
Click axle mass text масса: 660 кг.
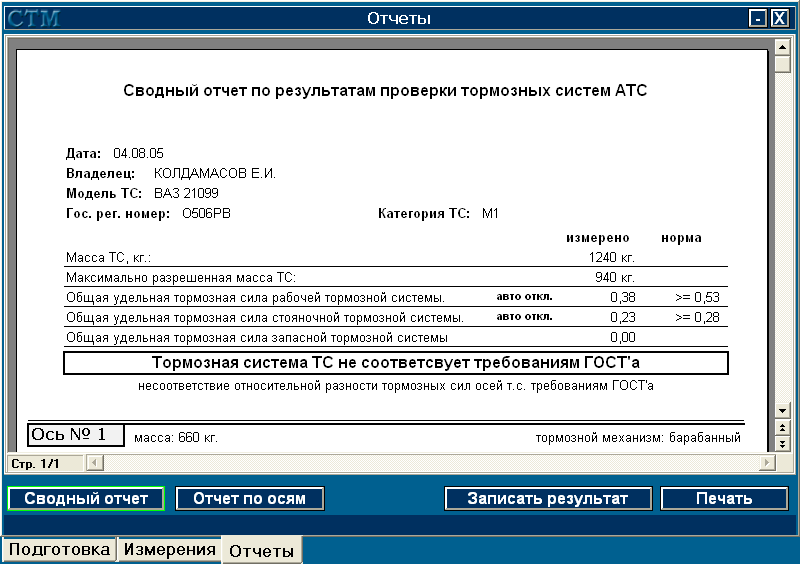176,438
